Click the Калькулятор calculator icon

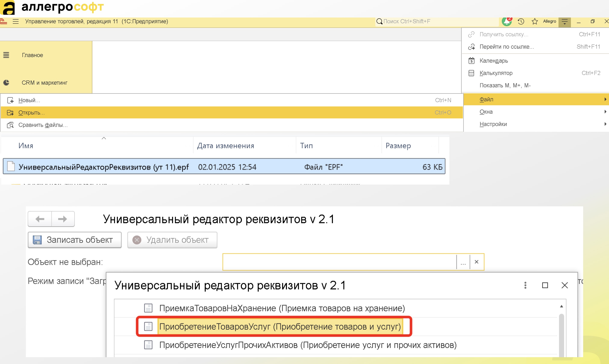click(471, 73)
